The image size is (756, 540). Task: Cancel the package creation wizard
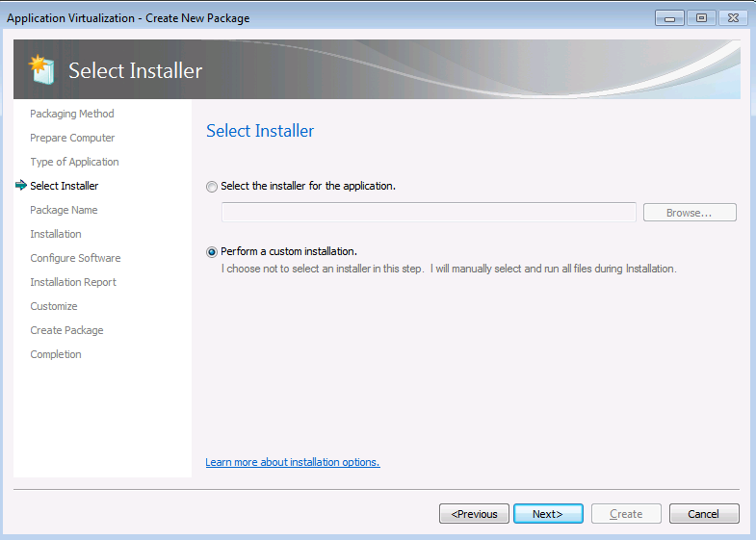(x=704, y=513)
